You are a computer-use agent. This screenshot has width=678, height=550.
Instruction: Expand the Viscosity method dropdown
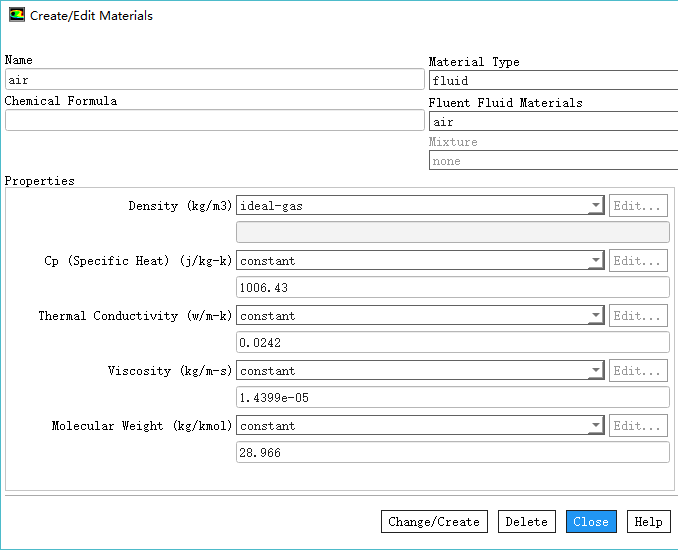(x=420, y=371)
